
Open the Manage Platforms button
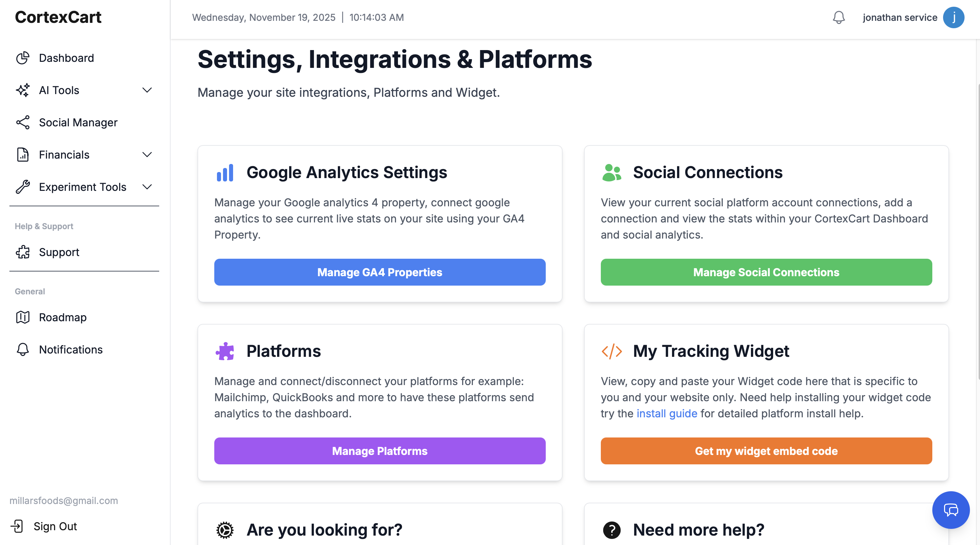(x=379, y=451)
